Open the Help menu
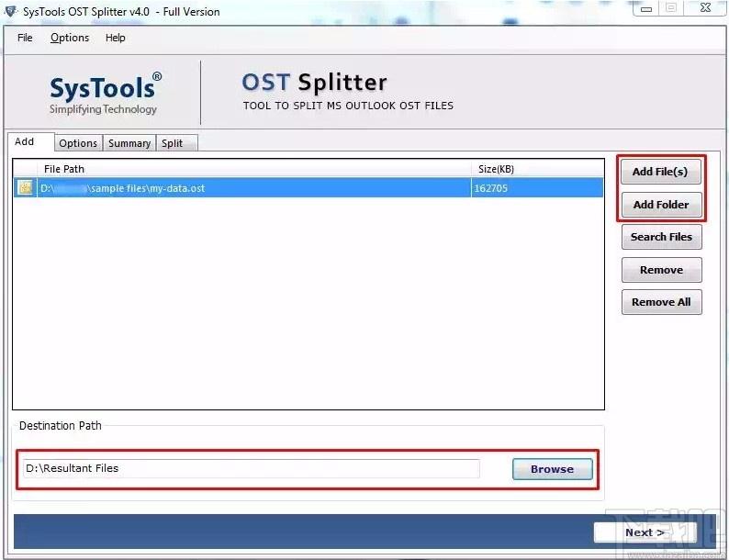Screen dimensions: 729x560 (116, 38)
